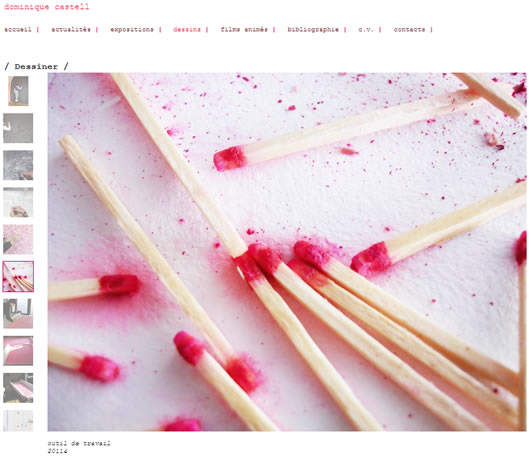The image size is (531, 458).
Task: Choose fifth pink drawing thumbnail
Action: click(18, 239)
